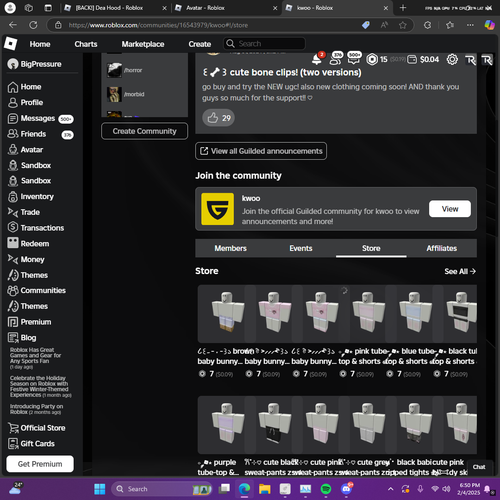Open File Explorer from the taskbar

click(x=265, y=489)
